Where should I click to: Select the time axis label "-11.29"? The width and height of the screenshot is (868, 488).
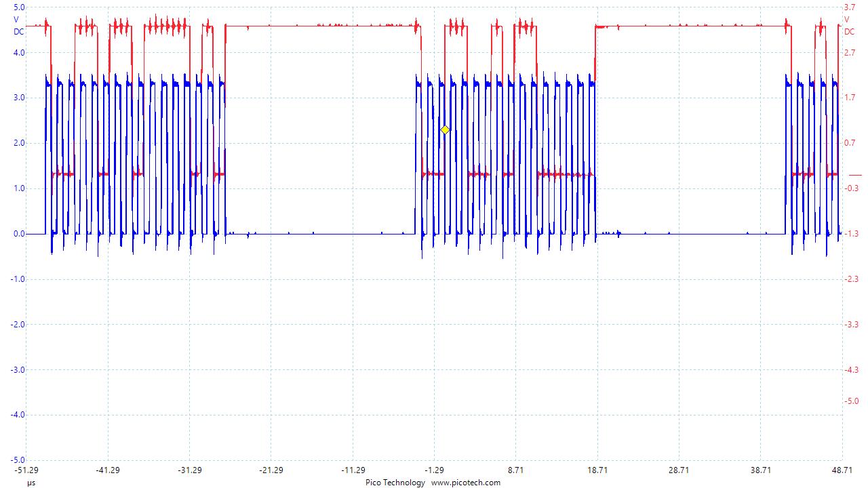pyautogui.click(x=353, y=470)
